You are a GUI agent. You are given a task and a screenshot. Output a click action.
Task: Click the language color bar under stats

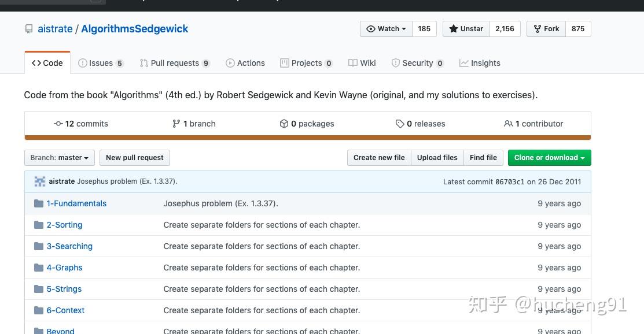307,138
